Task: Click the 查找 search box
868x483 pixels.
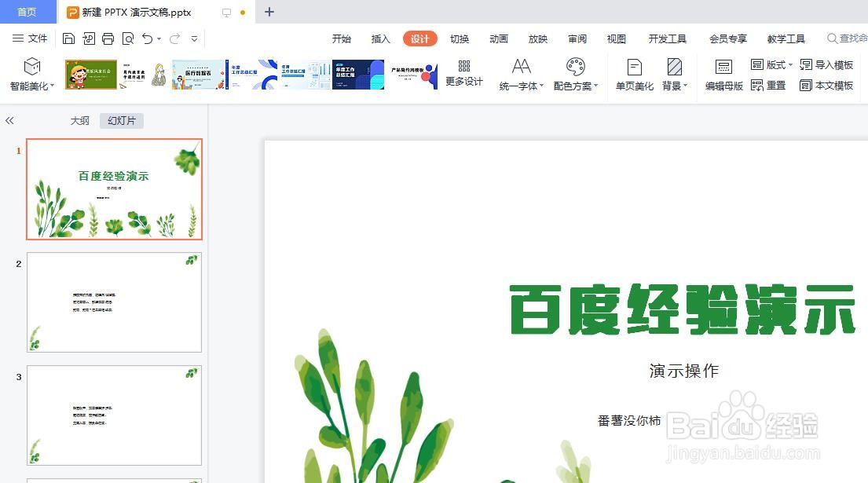Action: pos(847,38)
